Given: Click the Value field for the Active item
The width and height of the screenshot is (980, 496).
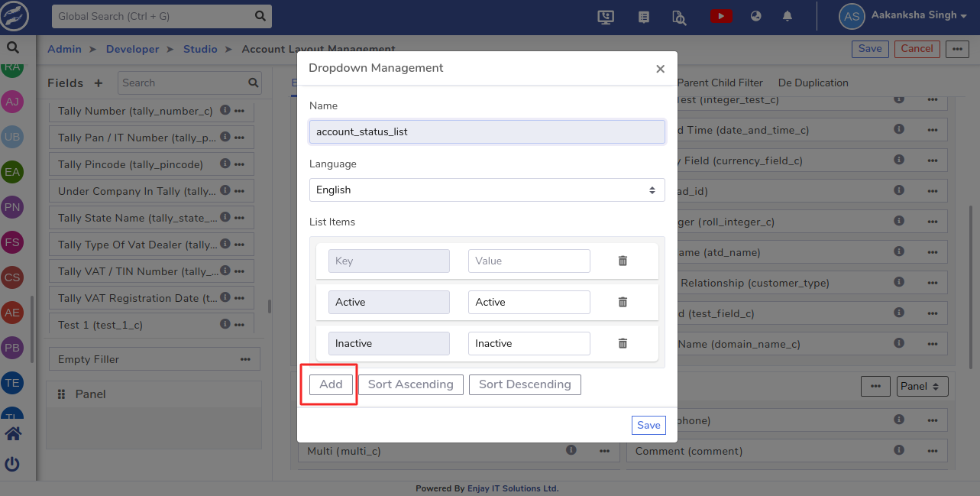Looking at the screenshot, I should pyautogui.click(x=529, y=302).
